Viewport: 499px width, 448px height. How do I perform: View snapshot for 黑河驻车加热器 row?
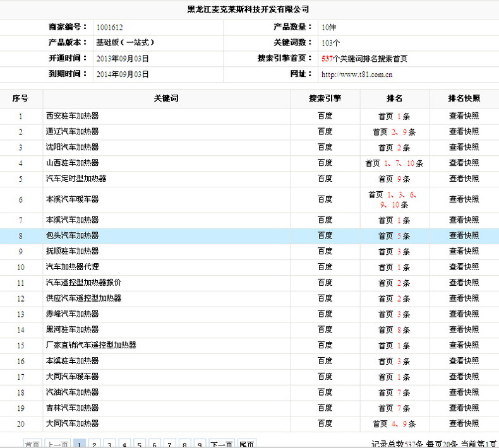pos(464,329)
